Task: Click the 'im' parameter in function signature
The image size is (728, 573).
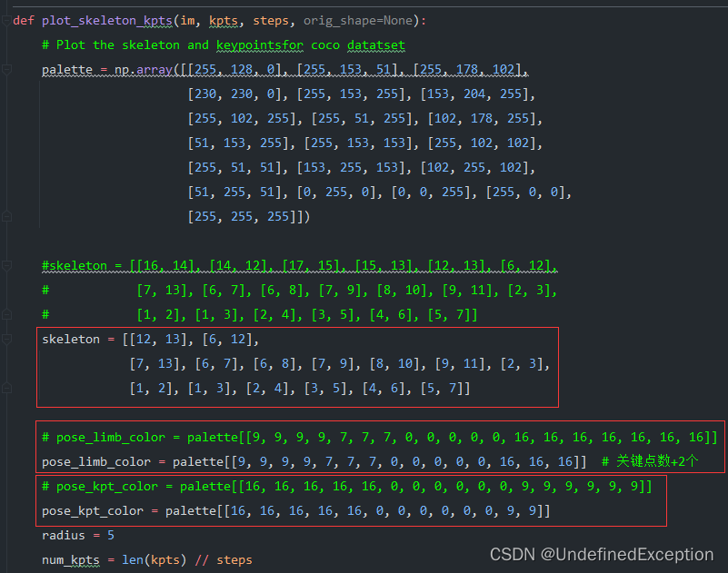Action: pos(187,21)
